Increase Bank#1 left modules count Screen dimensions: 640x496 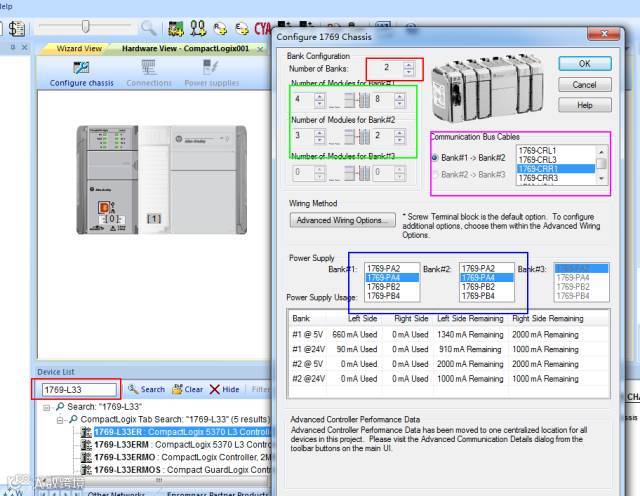320,96
